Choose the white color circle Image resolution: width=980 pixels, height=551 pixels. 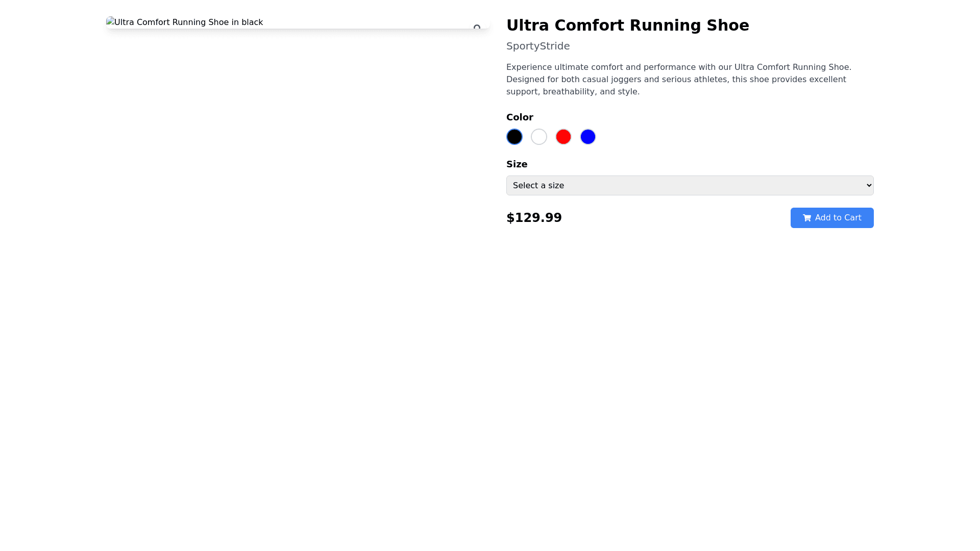539,137
